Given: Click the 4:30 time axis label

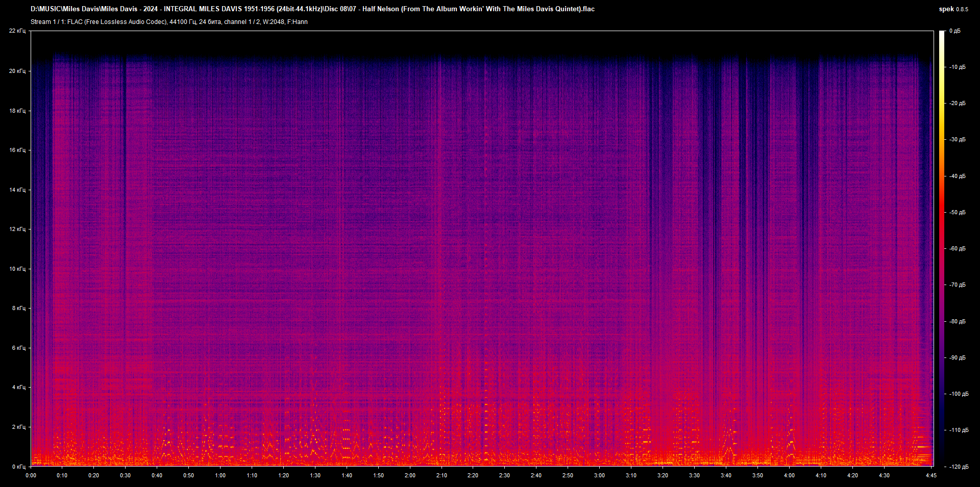Looking at the screenshot, I should pyautogui.click(x=884, y=475).
